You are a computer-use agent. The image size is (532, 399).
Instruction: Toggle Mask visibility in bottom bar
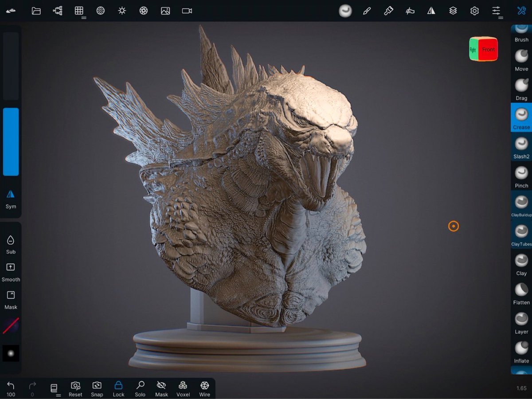[x=161, y=388]
